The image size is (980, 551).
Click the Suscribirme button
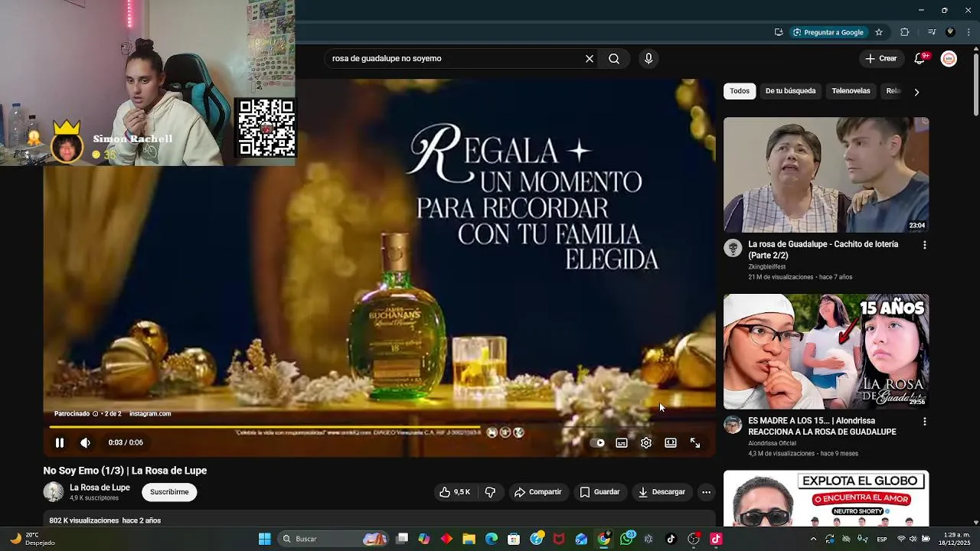(x=169, y=492)
